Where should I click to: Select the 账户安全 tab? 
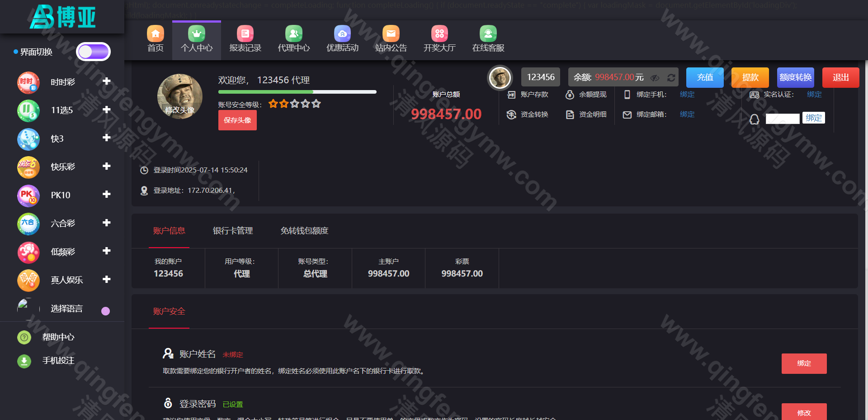pyautogui.click(x=169, y=311)
